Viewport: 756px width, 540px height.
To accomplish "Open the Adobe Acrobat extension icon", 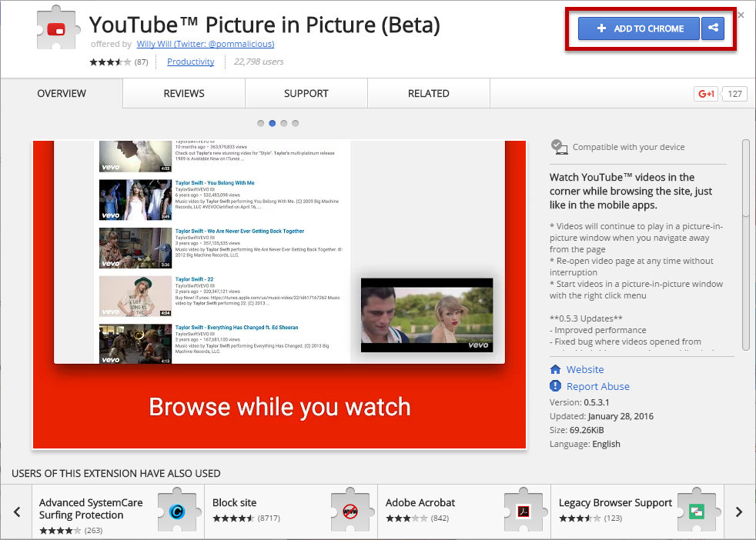I will click(x=524, y=511).
